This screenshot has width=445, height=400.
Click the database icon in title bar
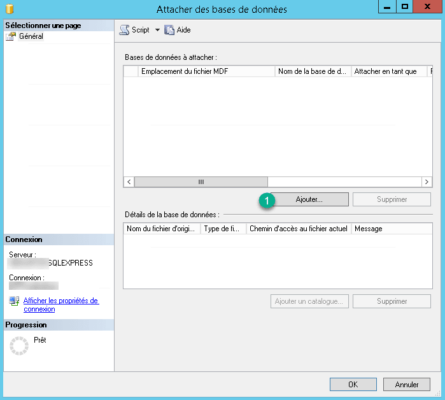click(x=10, y=8)
